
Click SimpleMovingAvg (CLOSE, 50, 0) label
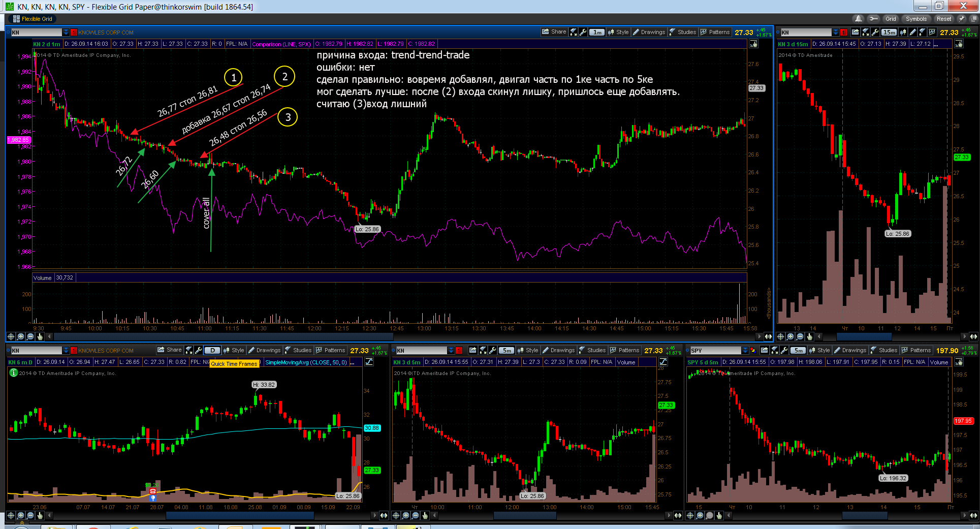306,362
